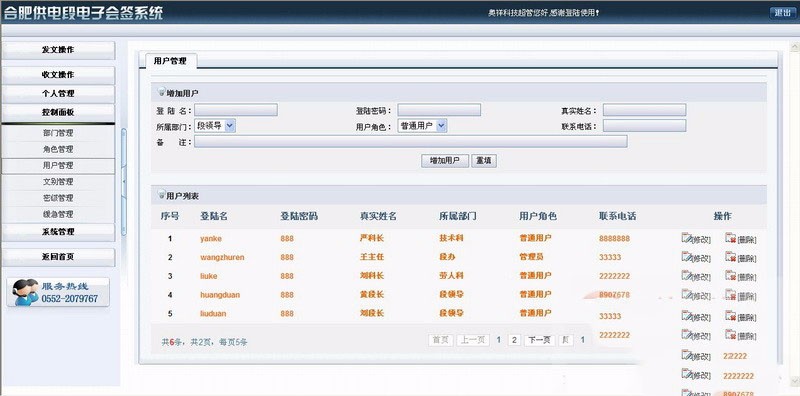Collapse the left sidebar using the splitter handle
The width and height of the screenshot is (800, 396).
pyautogui.click(x=123, y=182)
